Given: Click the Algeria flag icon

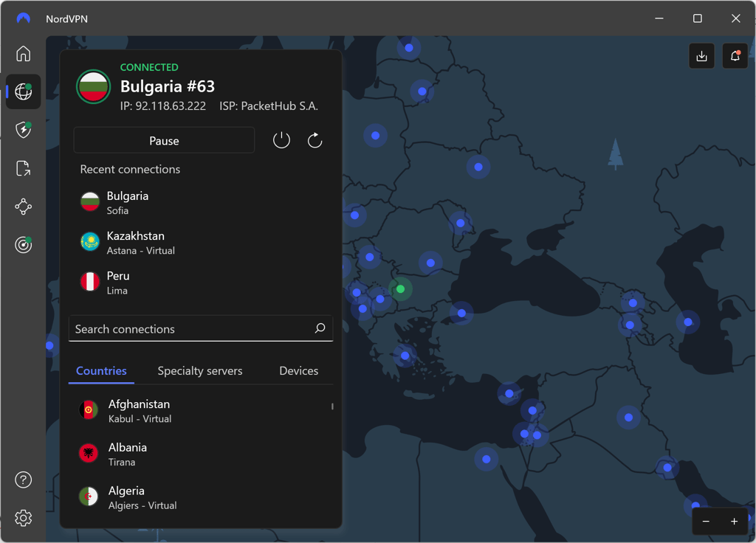Looking at the screenshot, I should (x=89, y=497).
